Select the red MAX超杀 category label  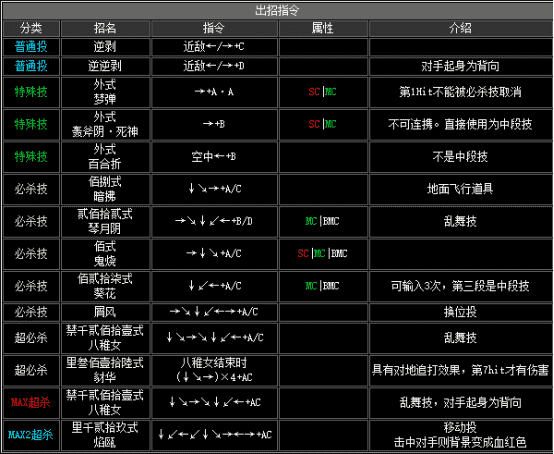[x=31, y=402]
